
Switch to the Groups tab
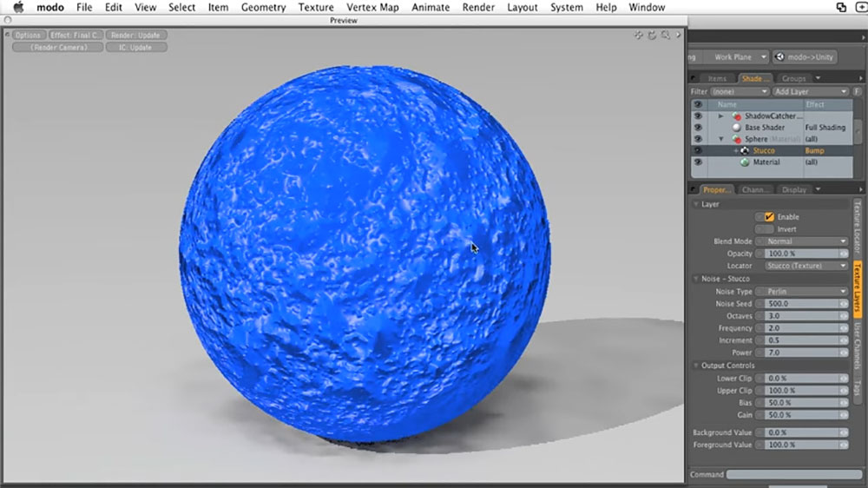[794, 79]
